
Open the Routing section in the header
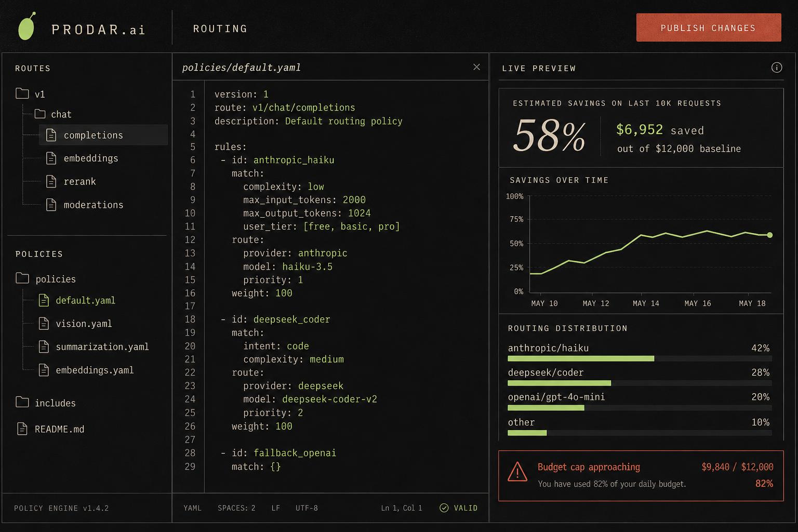220,29
